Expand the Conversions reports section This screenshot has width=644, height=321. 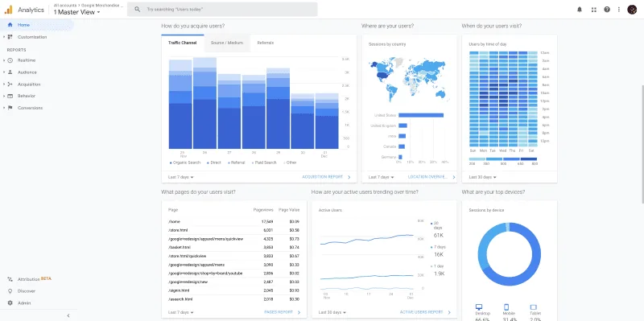tap(4, 108)
